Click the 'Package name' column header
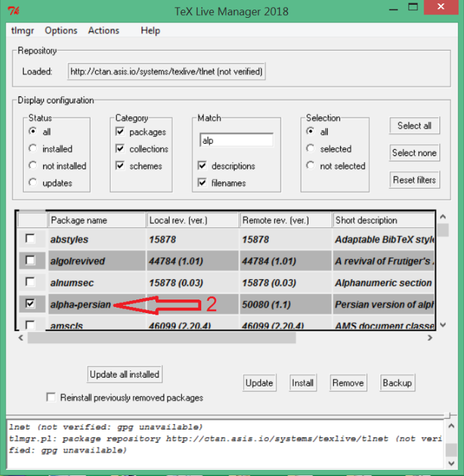464x476 pixels. tap(97, 220)
